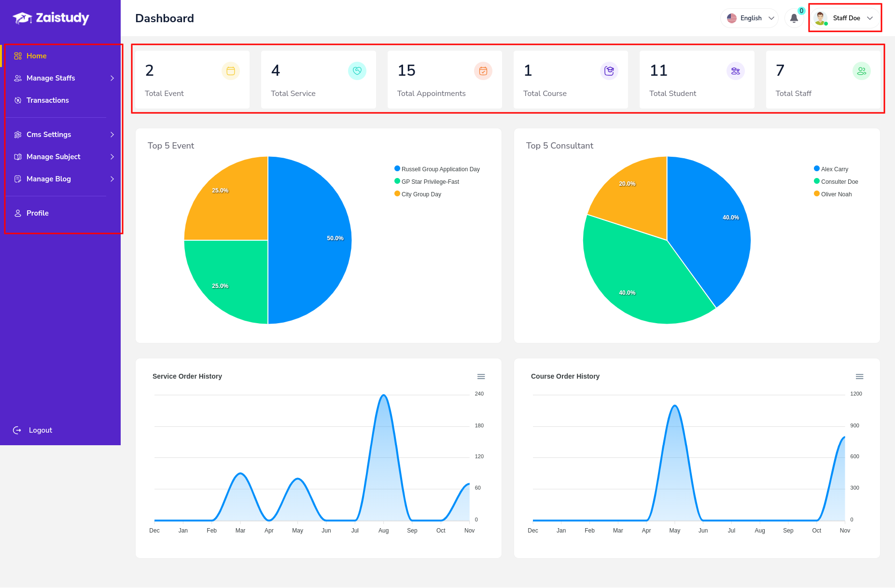Toggle Russell Group Application Day legend
This screenshot has height=588, width=895.
tap(437, 169)
